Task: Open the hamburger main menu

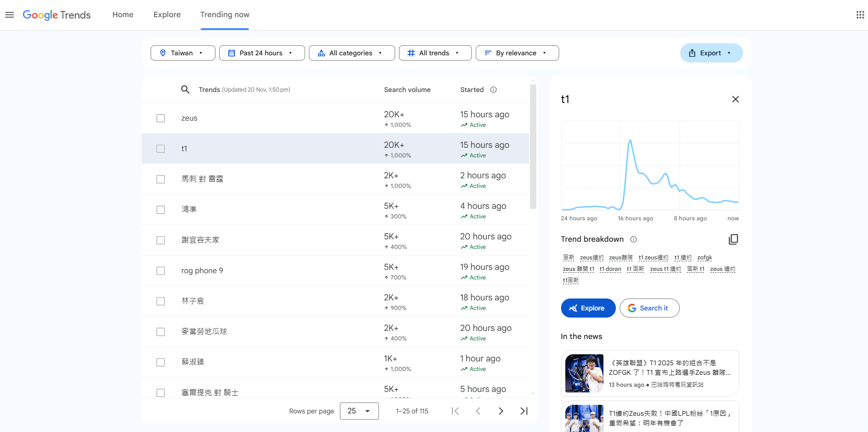Action: coord(10,15)
